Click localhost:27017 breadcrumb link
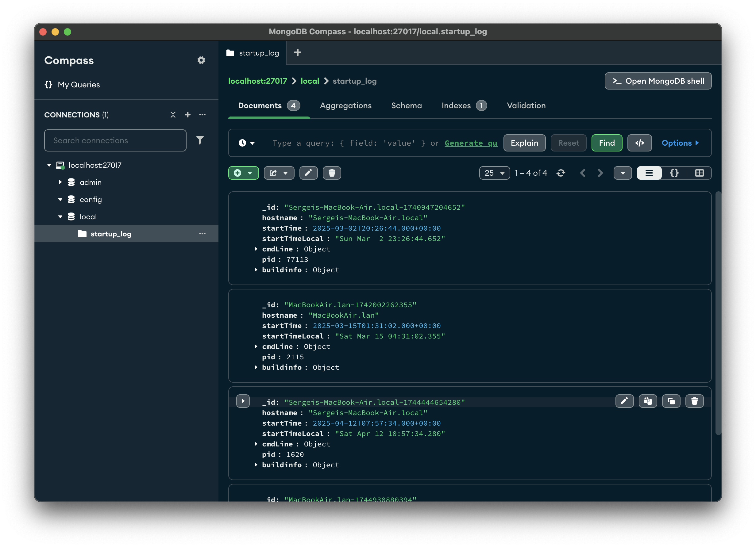This screenshot has height=547, width=756. [x=257, y=81]
